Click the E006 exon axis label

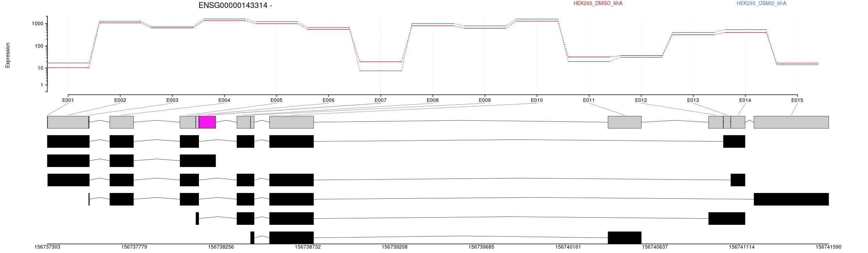tap(328, 100)
